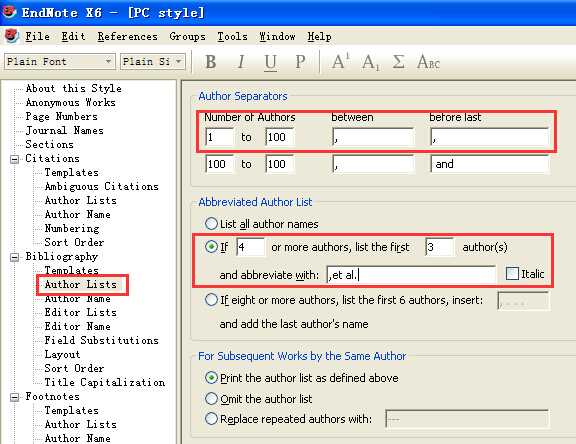The image size is (576, 444).
Task: Apply Superscript formatting
Action: click(x=341, y=62)
